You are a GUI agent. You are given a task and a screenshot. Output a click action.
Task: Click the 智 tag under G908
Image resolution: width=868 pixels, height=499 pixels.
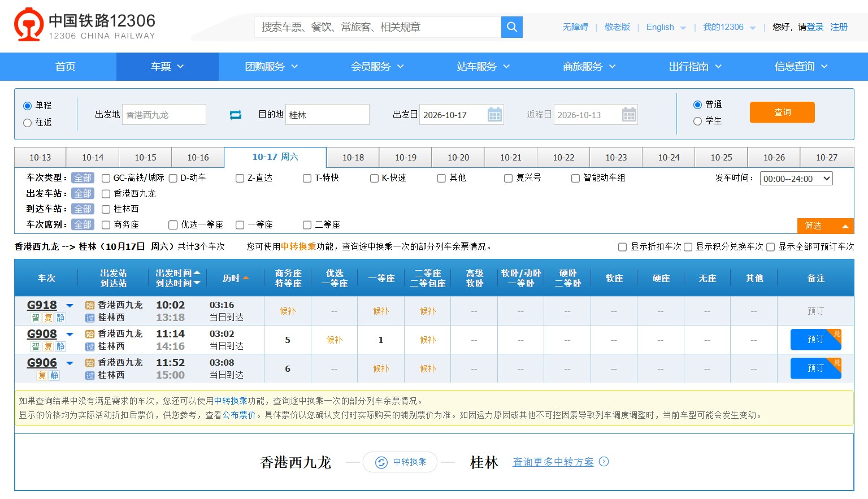click(36, 346)
